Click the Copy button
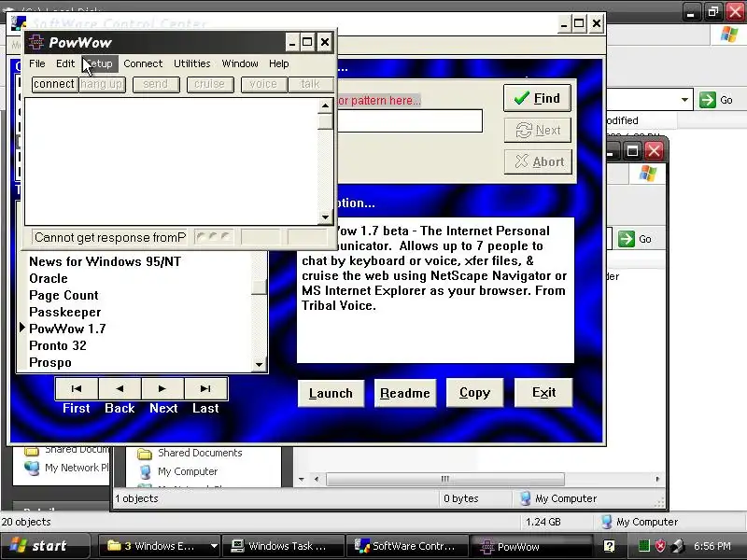This screenshot has width=747, height=560. coord(474,393)
